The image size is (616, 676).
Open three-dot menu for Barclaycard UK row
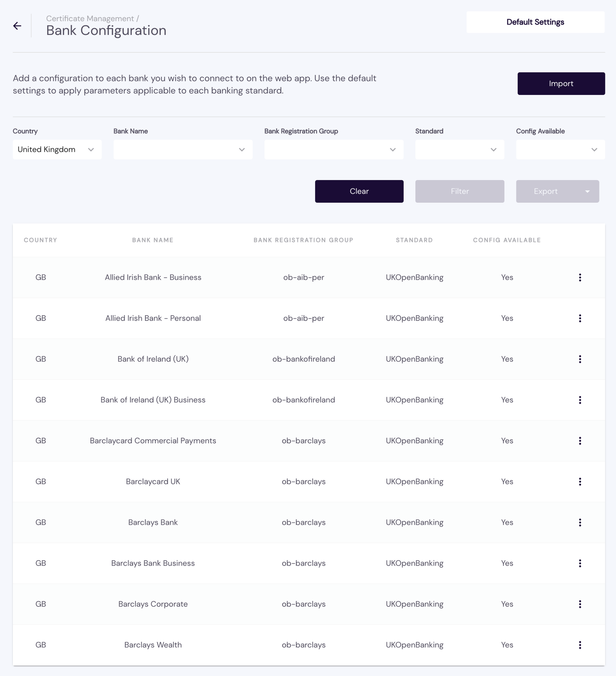[580, 482]
